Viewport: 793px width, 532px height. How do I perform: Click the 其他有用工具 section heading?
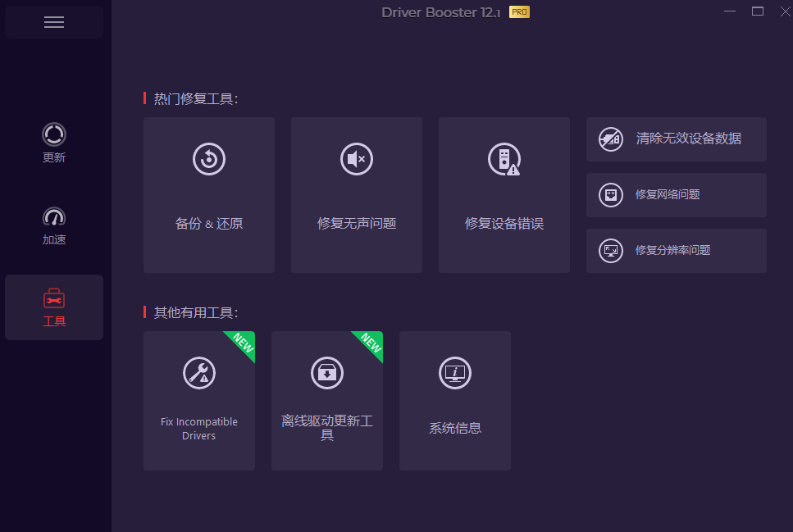[194, 312]
